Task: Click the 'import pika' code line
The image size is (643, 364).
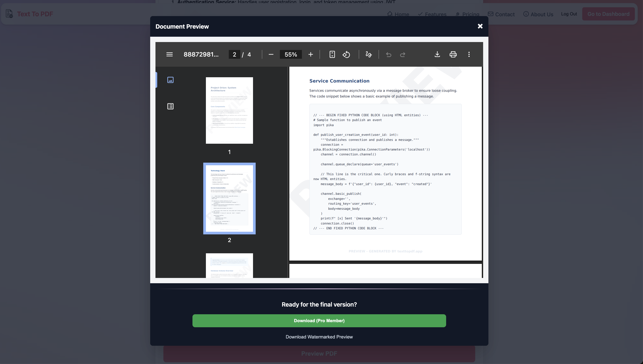Action: [323, 125]
